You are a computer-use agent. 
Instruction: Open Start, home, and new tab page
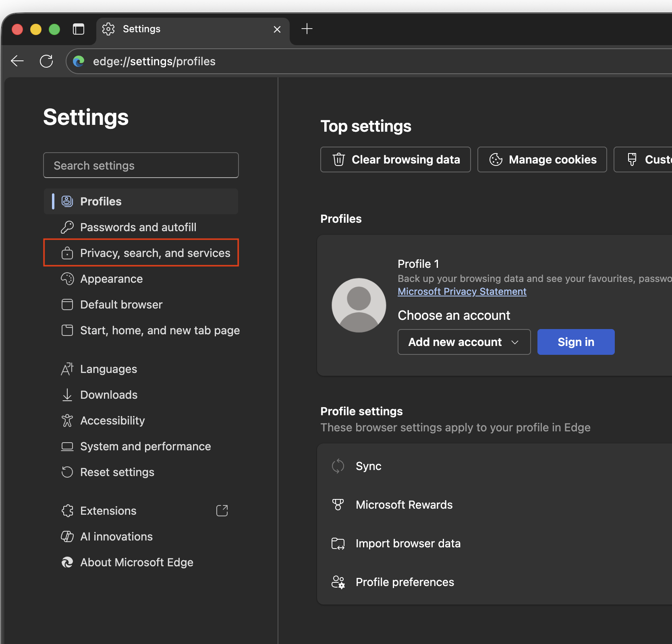click(141, 330)
